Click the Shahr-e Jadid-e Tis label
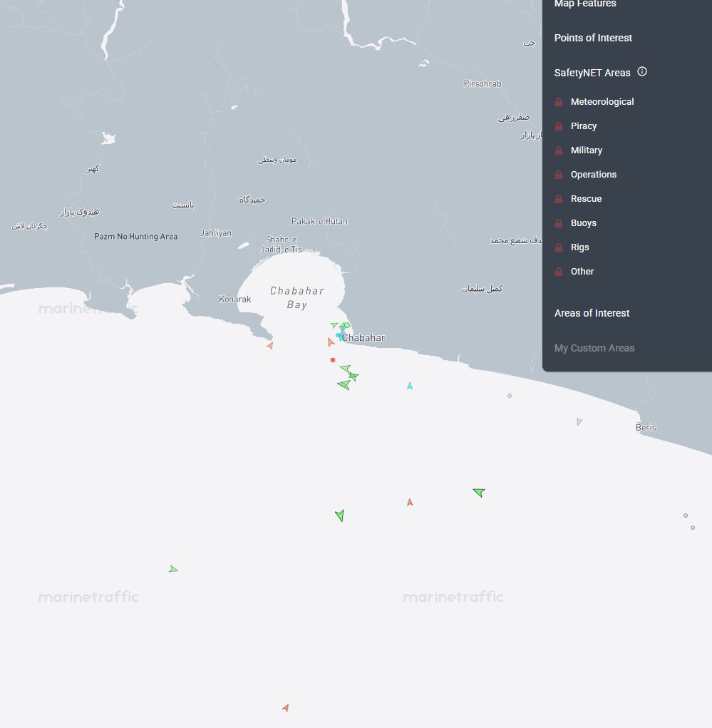This screenshot has width=712, height=728. click(282, 245)
